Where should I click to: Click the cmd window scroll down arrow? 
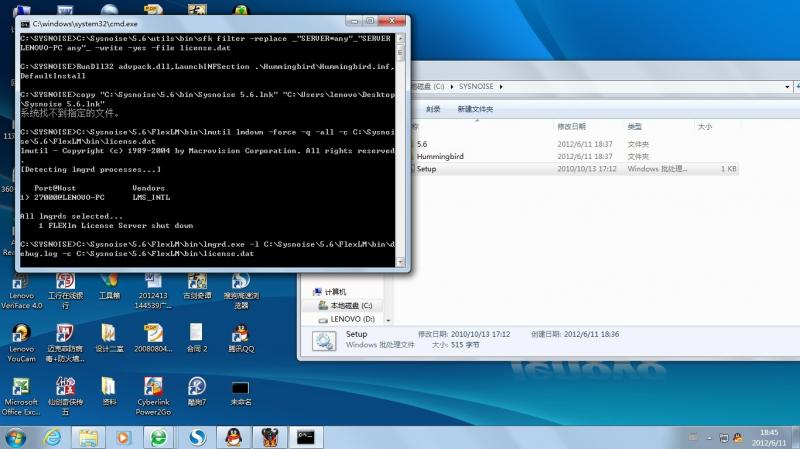(401, 262)
